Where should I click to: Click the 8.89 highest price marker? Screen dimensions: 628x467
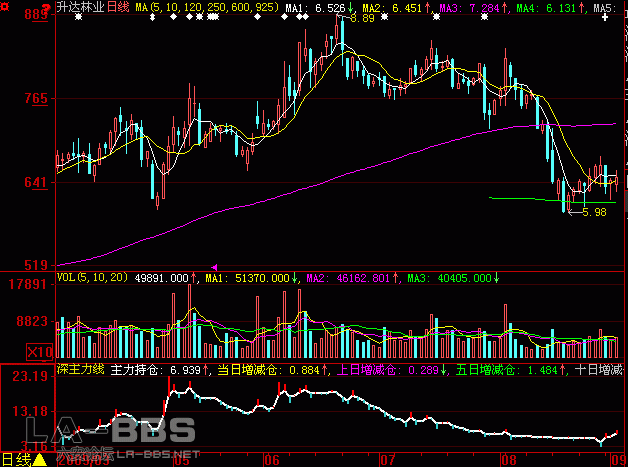tap(361, 19)
